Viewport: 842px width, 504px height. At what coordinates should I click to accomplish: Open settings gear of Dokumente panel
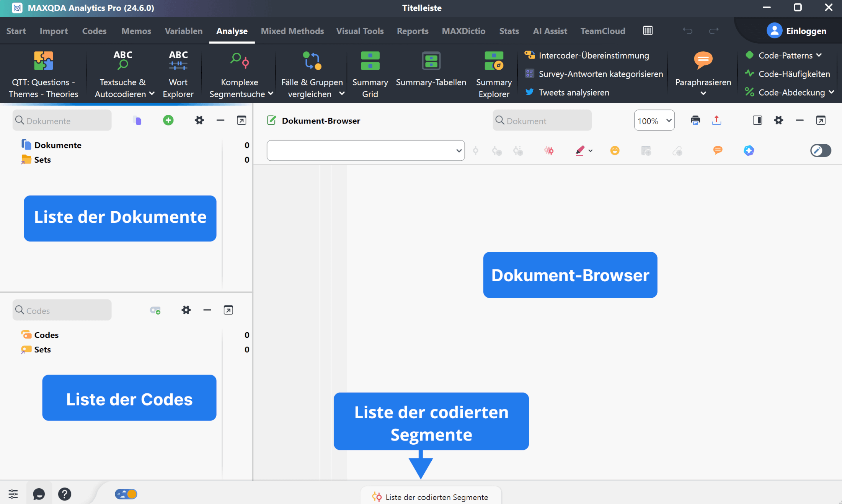tap(199, 120)
